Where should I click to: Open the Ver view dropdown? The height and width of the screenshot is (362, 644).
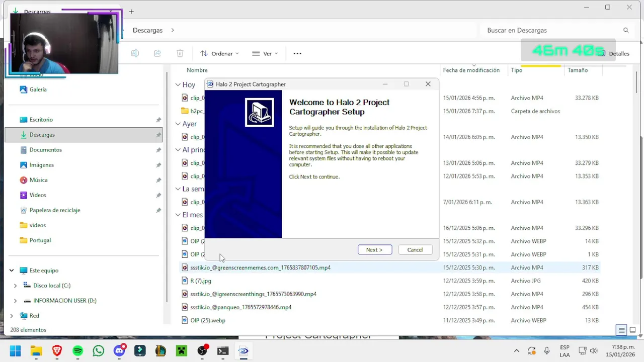click(x=265, y=53)
